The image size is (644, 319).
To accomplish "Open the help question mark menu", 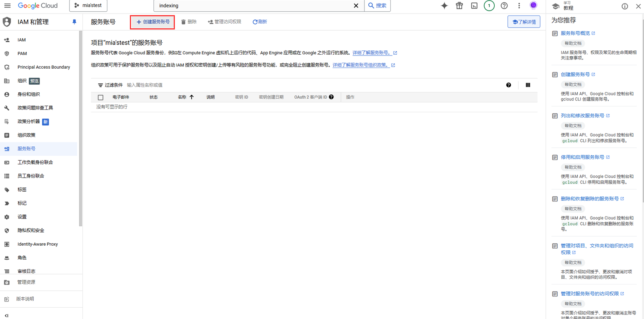I will point(504,6).
